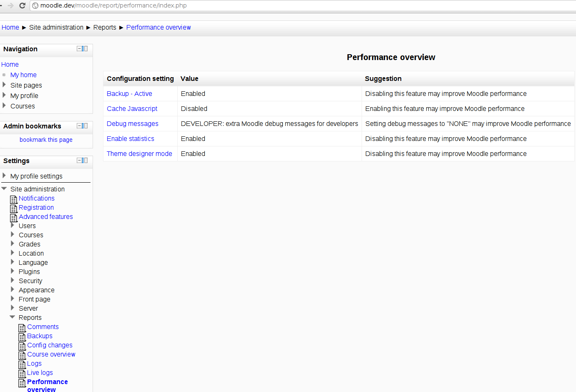Expand the Language settings node
Image resolution: width=576 pixels, height=392 pixels.
pos(13,262)
